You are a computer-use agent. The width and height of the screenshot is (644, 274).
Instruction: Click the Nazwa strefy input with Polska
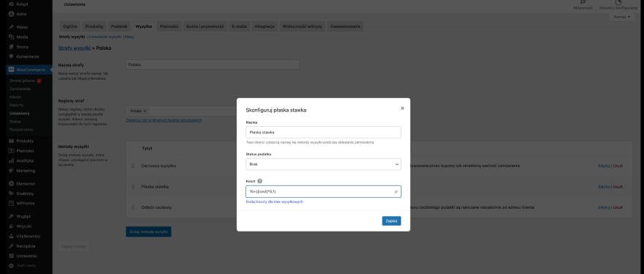pos(212,64)
